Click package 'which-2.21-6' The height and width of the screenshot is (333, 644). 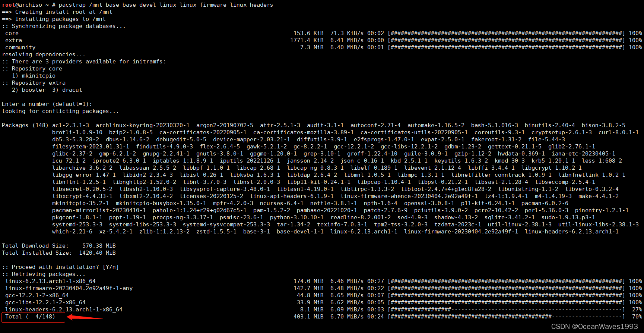(x=72, y=232)
